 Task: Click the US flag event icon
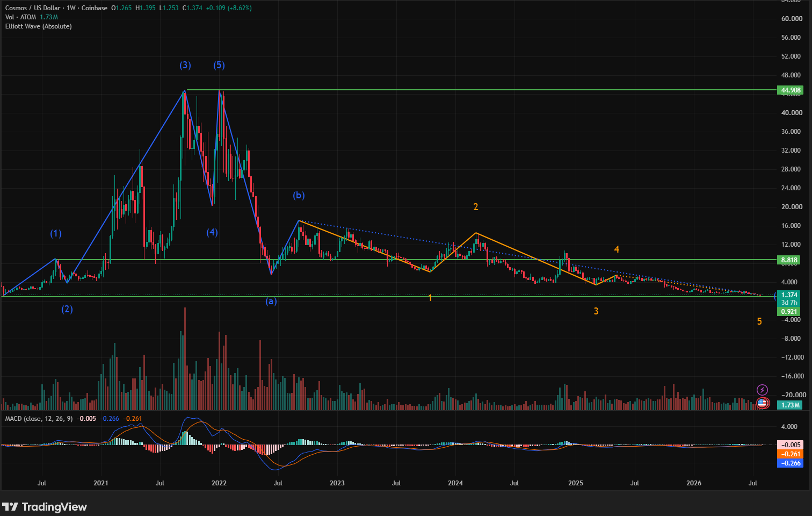pos(762,403)
